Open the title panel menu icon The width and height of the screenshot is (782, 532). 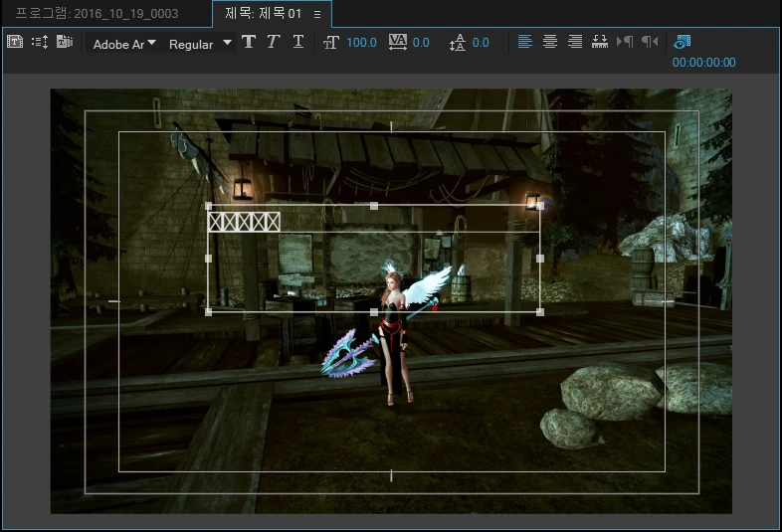317,15
